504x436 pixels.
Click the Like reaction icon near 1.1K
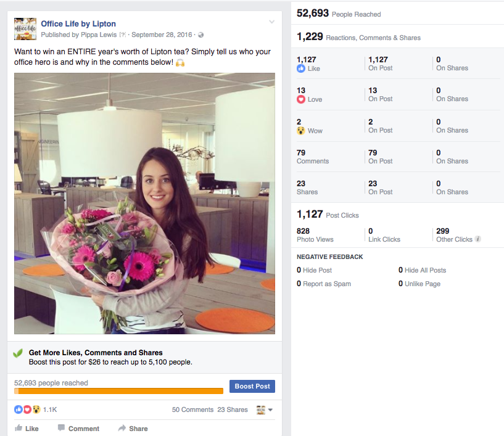19,409
